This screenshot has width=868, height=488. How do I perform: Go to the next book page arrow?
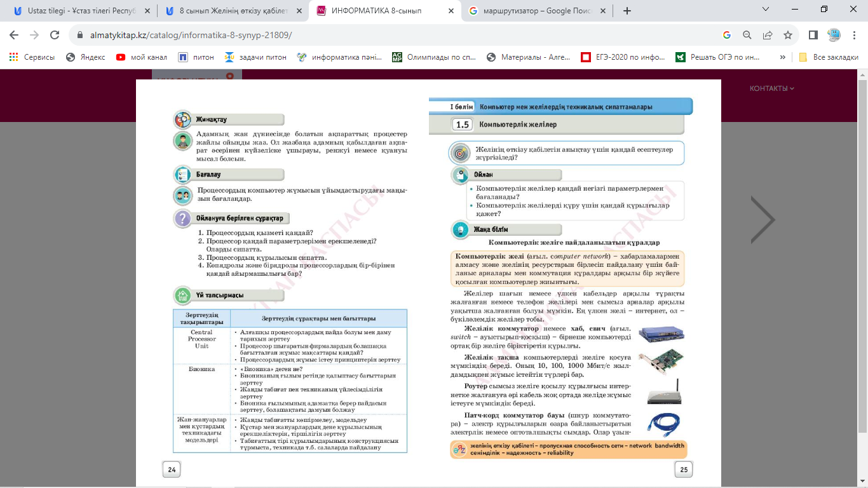pyautogui.click(x=763, y=220)
